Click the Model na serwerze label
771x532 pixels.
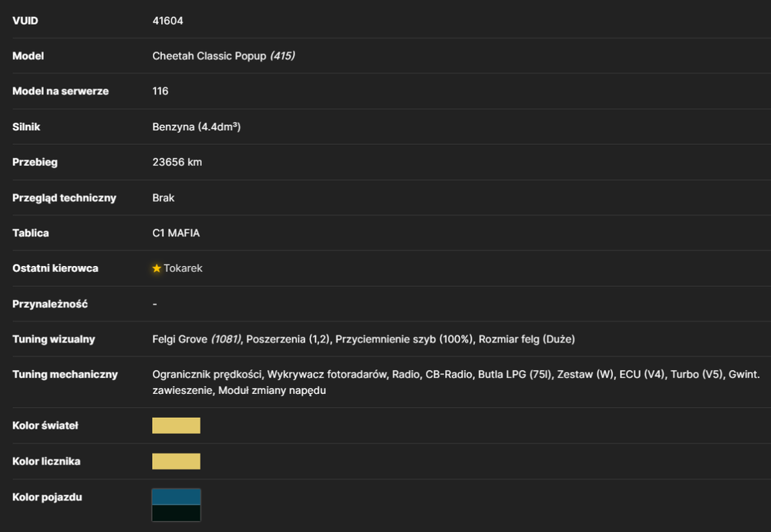60,91
